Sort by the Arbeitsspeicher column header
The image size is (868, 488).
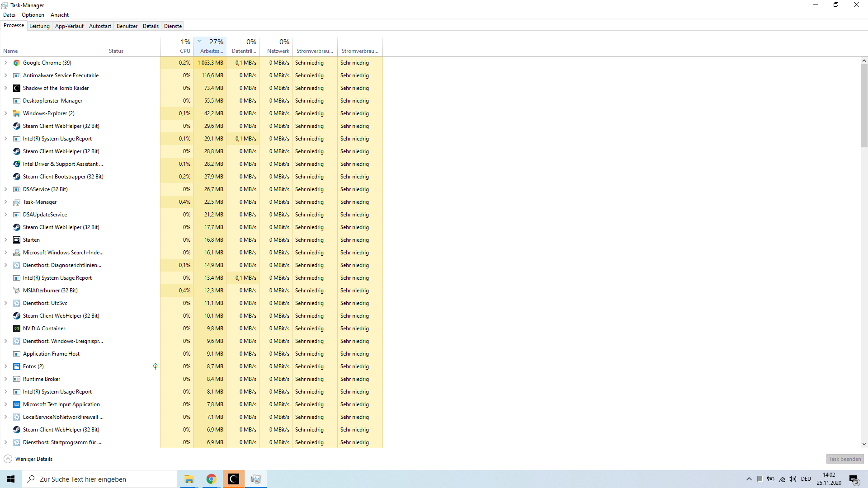pos(211,46)
